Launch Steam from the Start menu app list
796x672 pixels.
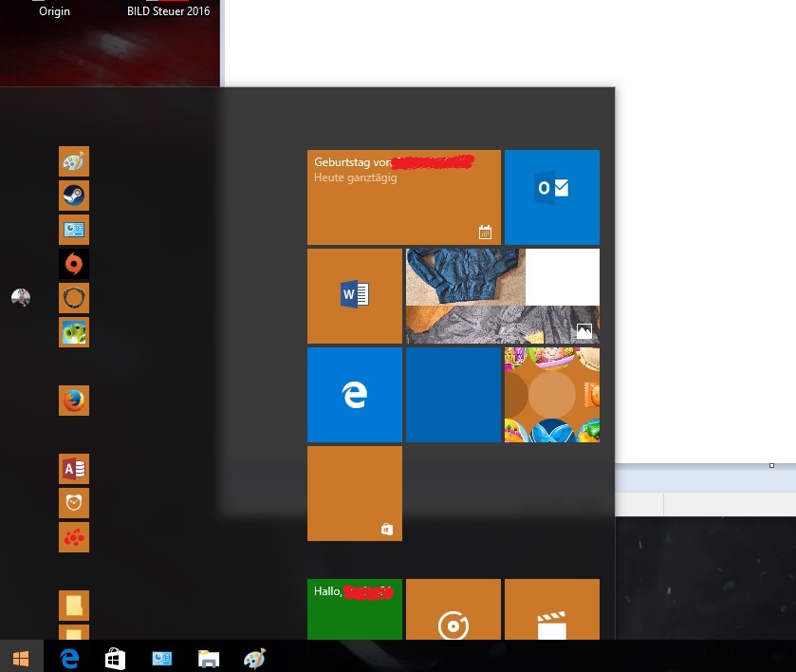pos(74,196)
